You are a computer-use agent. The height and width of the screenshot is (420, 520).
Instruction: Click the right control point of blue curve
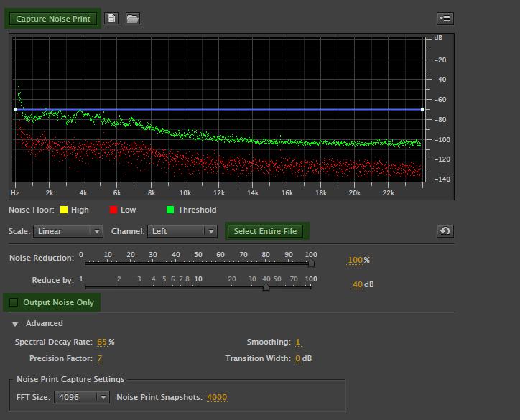[422, 109]
